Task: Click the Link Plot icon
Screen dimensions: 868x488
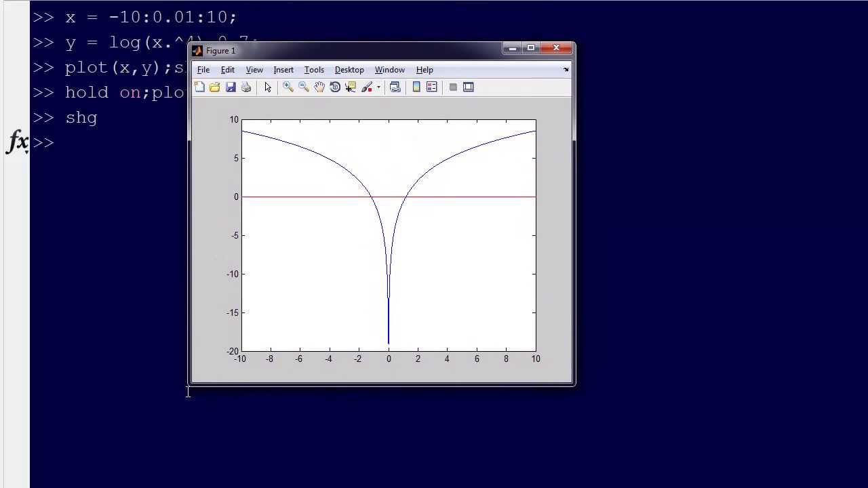Action: (x=395, y=87)
